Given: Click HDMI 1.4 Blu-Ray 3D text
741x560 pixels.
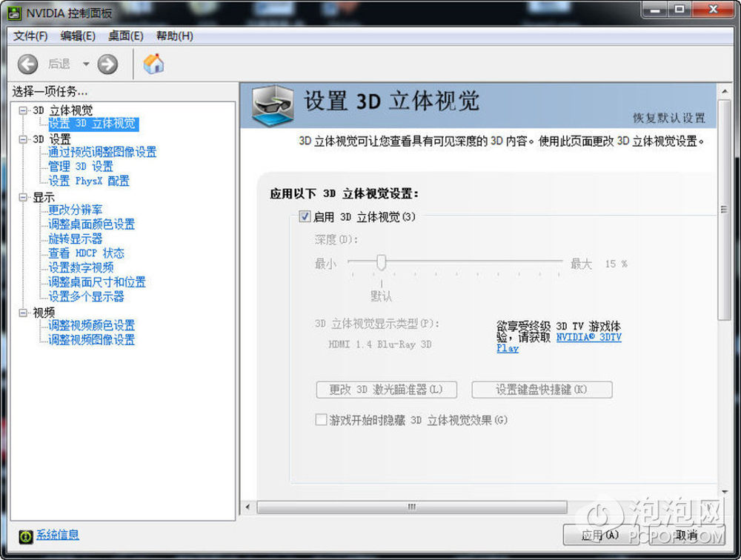Looking at the screenshot, I should click(x=380, y=344).
